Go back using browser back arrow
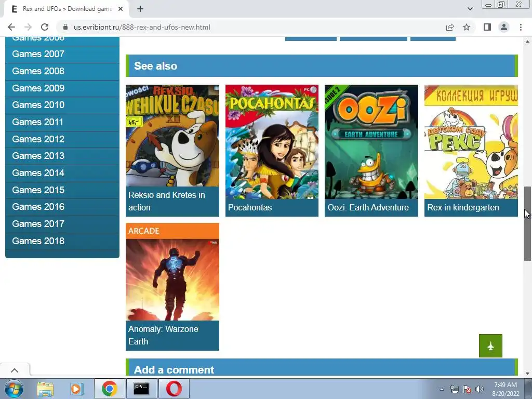This screenshot has width=532, height=399. pos(11,27)
